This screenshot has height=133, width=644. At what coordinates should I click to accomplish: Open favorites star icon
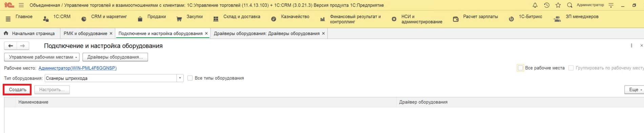(558, 5)
